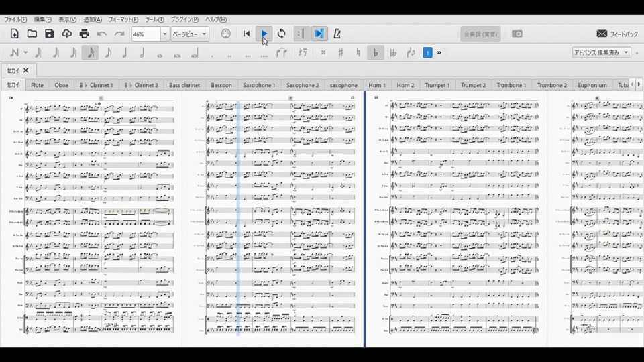Switch to the Bass clarinet part tab
Viewport: 644px width, 362px height.
(184, 85)
